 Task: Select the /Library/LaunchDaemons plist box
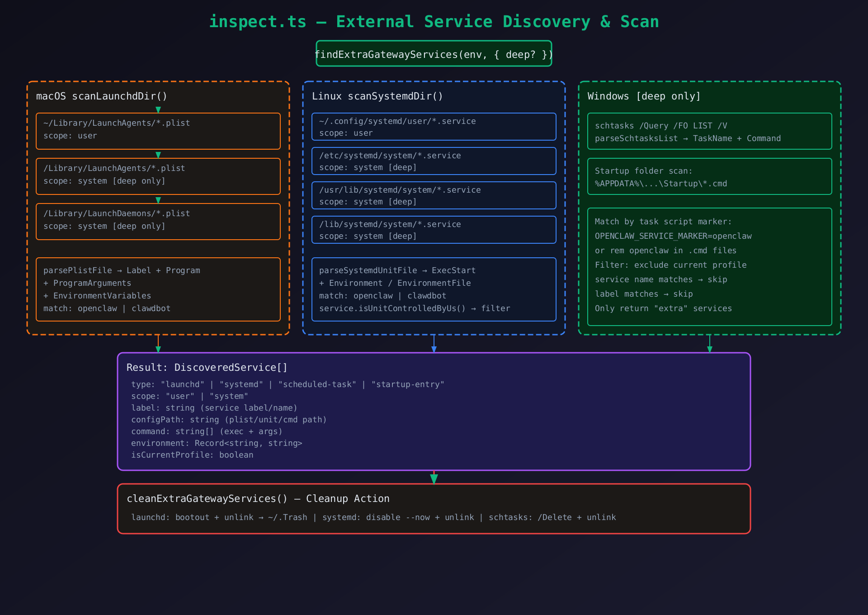tap(158, 222)
